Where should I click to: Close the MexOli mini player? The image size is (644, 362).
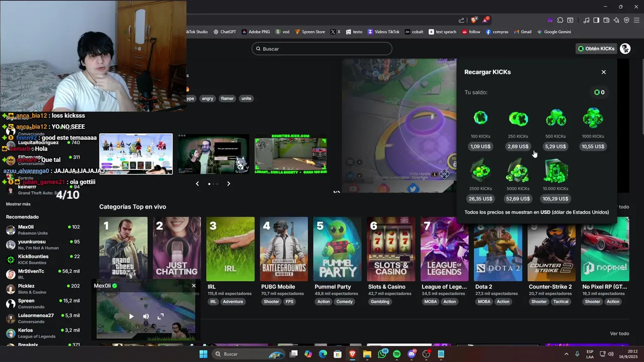pyautogui.click(x=194, y=286)
